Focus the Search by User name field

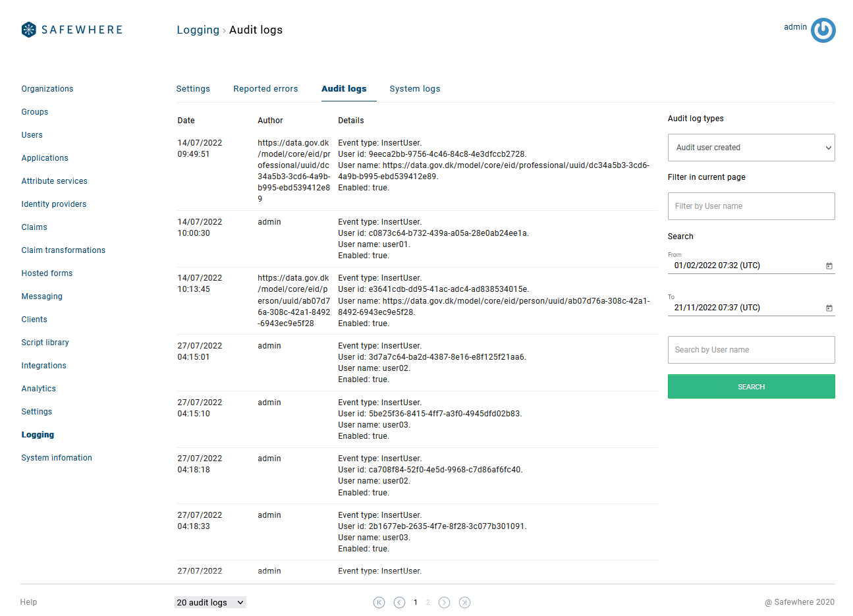pyautogui.click(x=751, y=350)
